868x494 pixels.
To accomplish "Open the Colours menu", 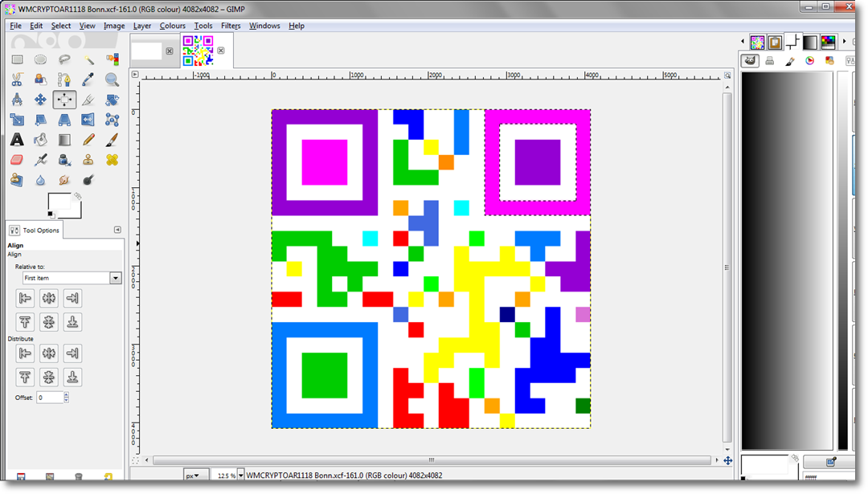I will pos(173,26).
